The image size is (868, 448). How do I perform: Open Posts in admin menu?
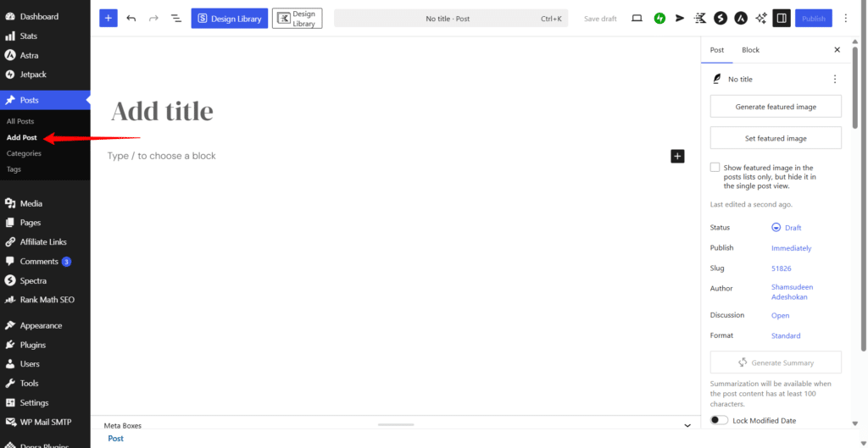click(x=45, y=100)
